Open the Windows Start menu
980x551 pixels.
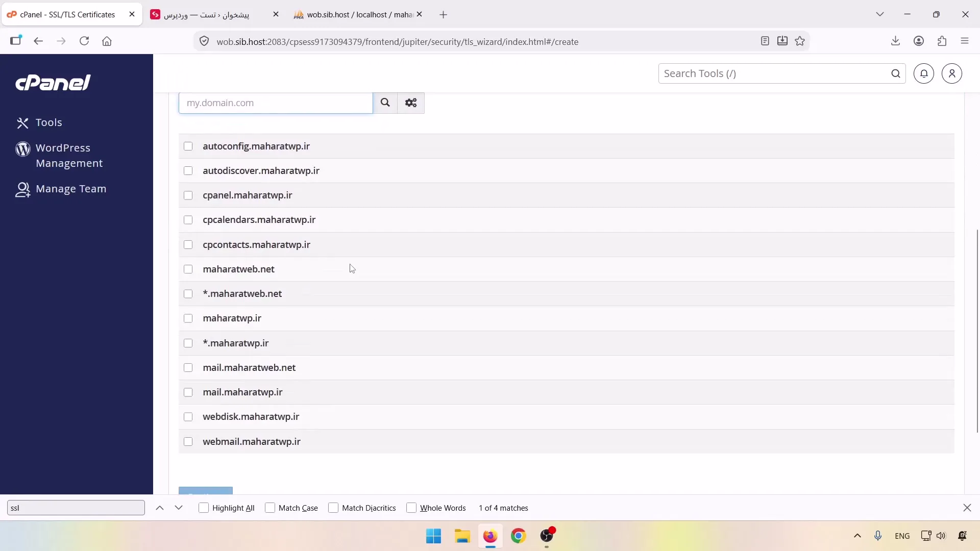click(434, 536)
